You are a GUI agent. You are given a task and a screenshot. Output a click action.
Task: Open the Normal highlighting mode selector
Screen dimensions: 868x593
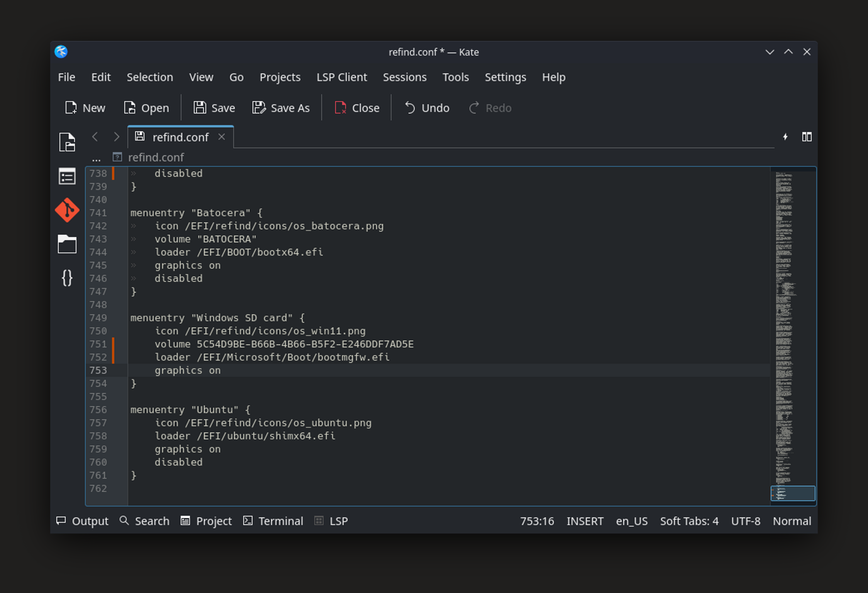(x=792, y=521)
